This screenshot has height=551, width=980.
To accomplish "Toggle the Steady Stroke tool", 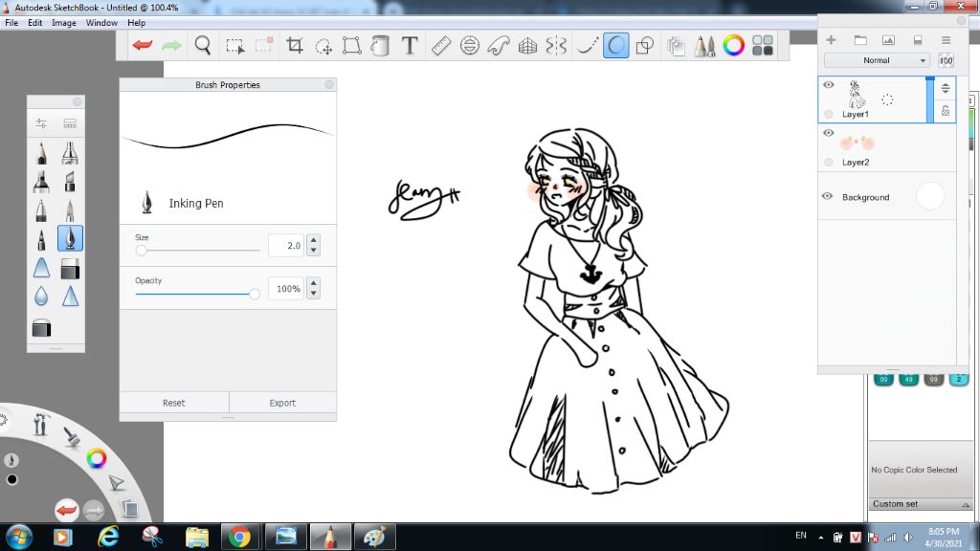I will (x=587, y=46).
